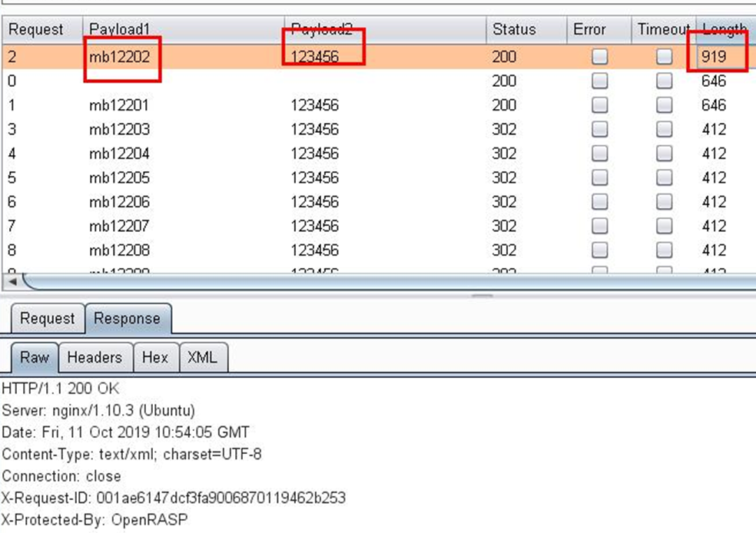Select row with payload mb12204

(379, 154)
